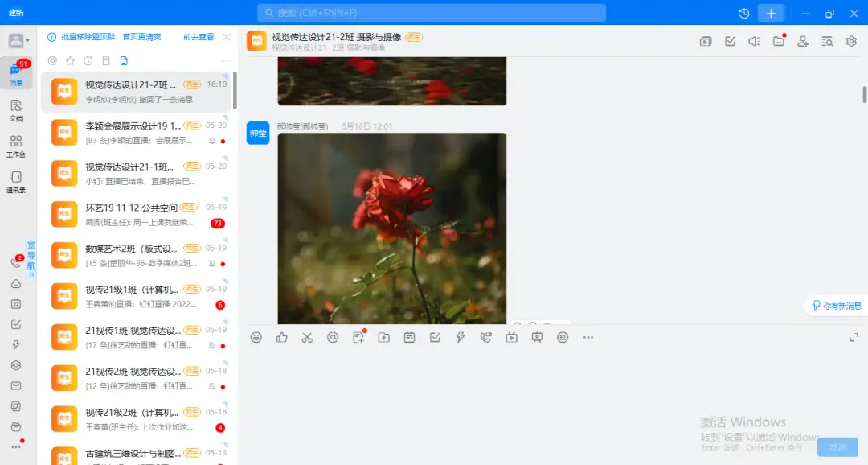Expand the 宽导航 wide navigation toggle
868x465 pixels.
(x=31, y=259)
